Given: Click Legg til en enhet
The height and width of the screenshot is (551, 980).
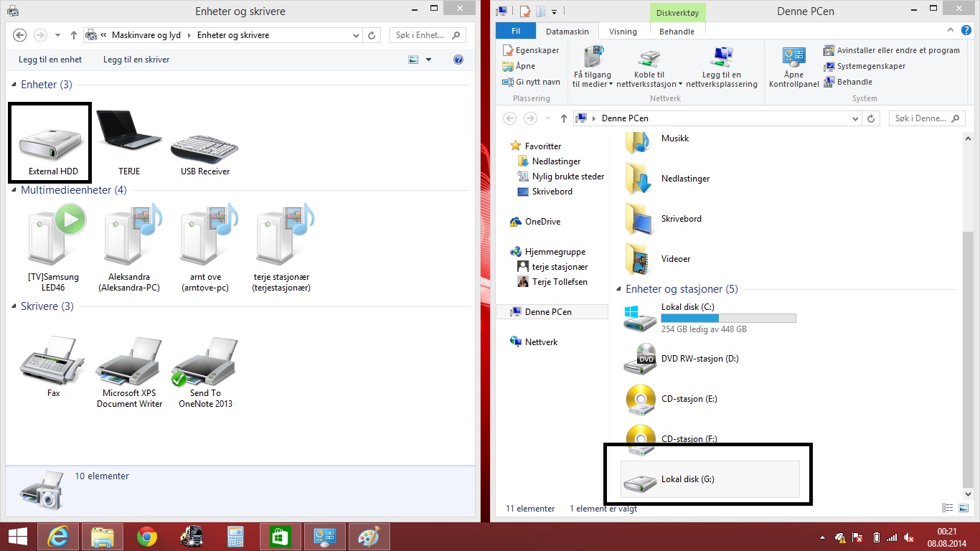Looking at the screenshot, I should coord(50,60).
